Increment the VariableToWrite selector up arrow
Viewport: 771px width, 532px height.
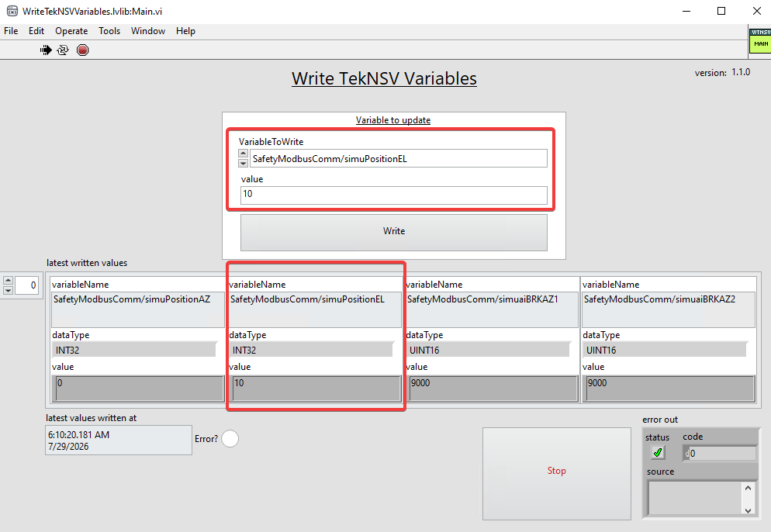click(243, 154)
